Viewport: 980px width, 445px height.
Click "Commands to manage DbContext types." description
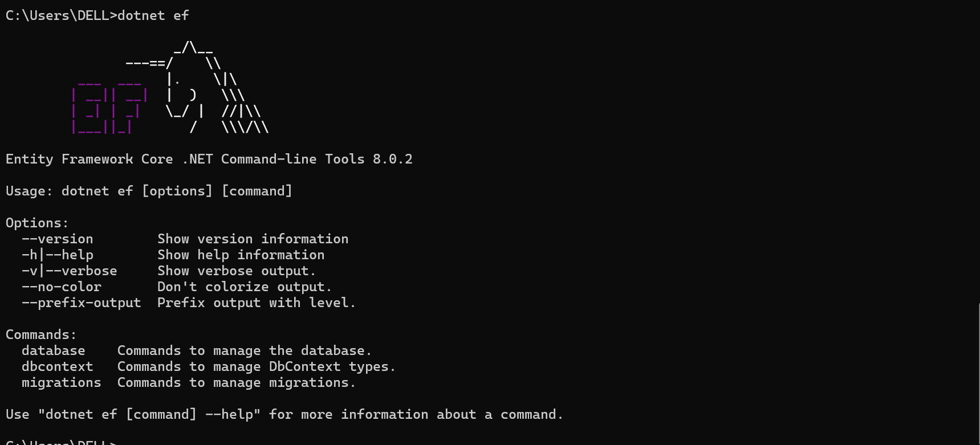coord(257,366)
